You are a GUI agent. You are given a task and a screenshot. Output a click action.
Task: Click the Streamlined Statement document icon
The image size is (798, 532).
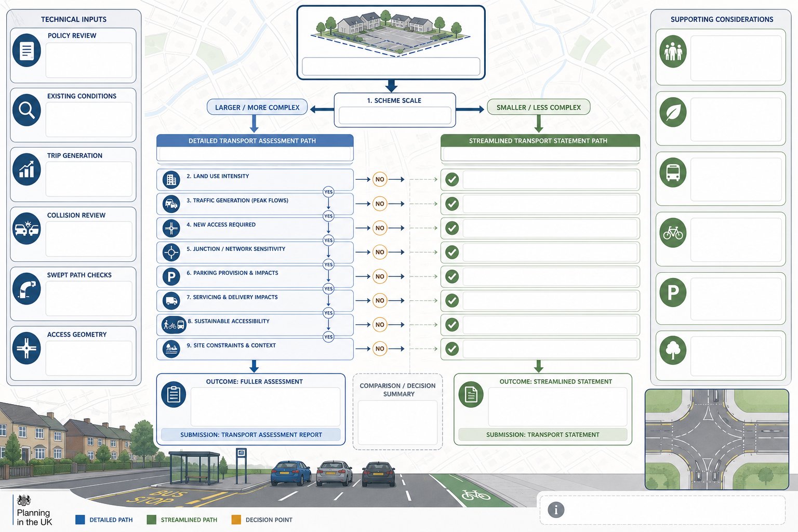tap(471, 395)
